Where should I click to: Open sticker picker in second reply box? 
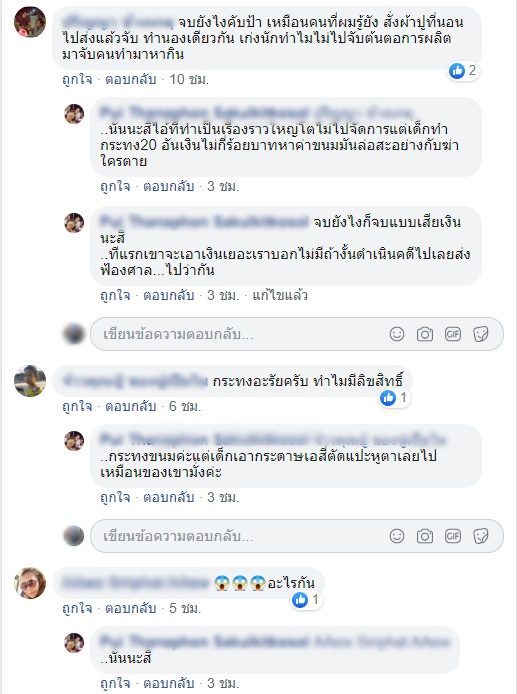[x=481, y=536]
